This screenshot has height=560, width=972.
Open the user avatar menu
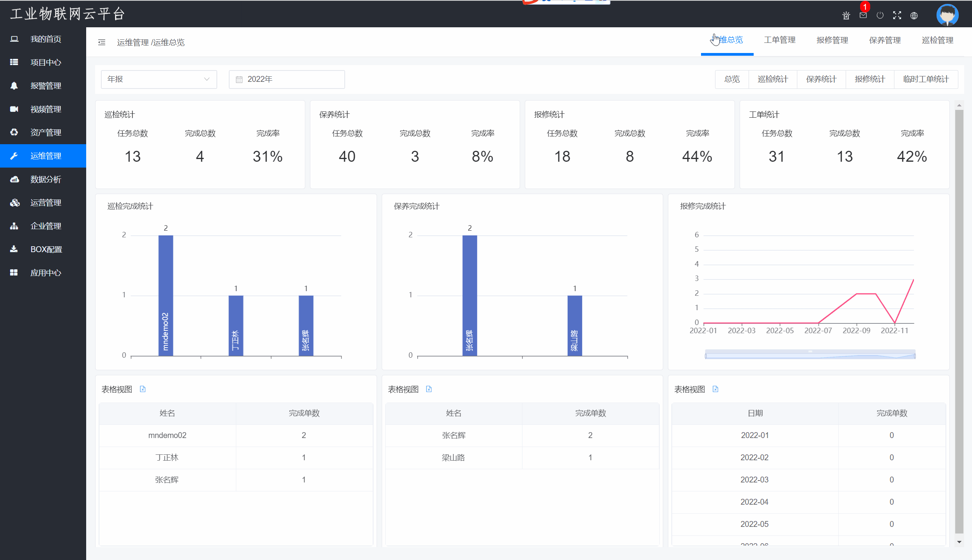(947, 15)
